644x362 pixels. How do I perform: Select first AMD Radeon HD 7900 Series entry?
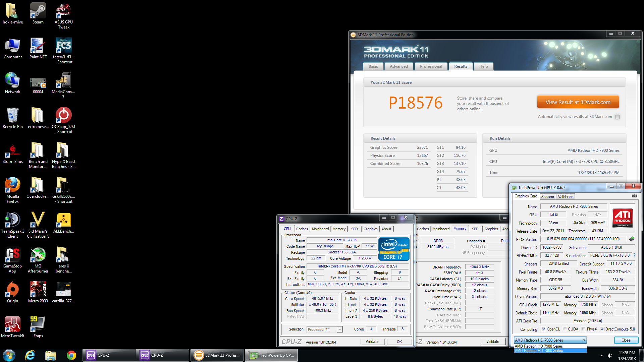pyautogui.click(x=550, y=346)
